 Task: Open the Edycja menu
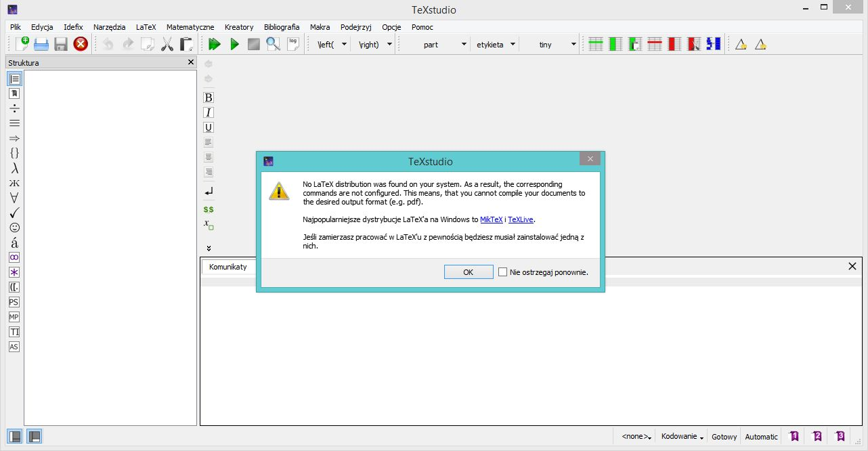[42, 27]
